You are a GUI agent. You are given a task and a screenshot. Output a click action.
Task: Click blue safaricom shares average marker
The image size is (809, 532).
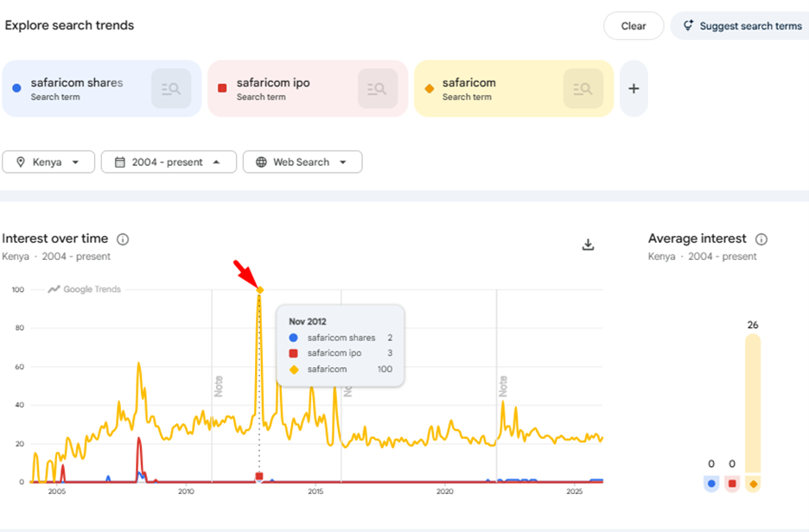[x=711, y=484]
